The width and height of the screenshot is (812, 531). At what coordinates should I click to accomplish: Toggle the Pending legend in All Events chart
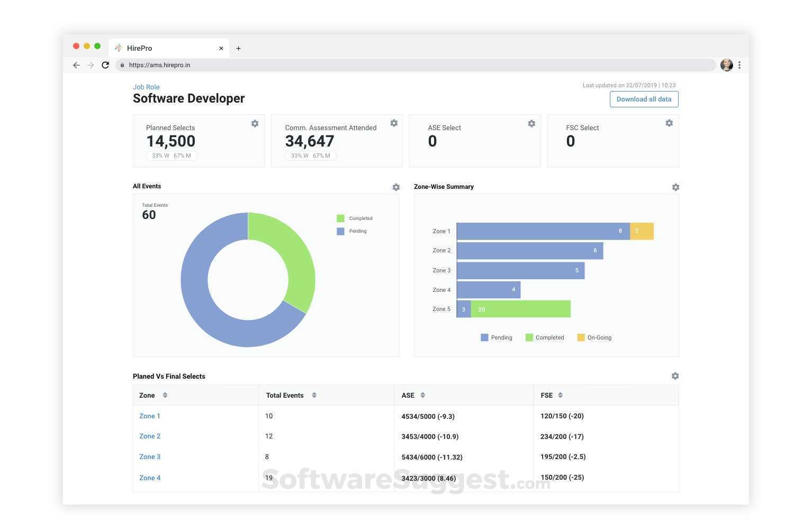click(352, 231)
